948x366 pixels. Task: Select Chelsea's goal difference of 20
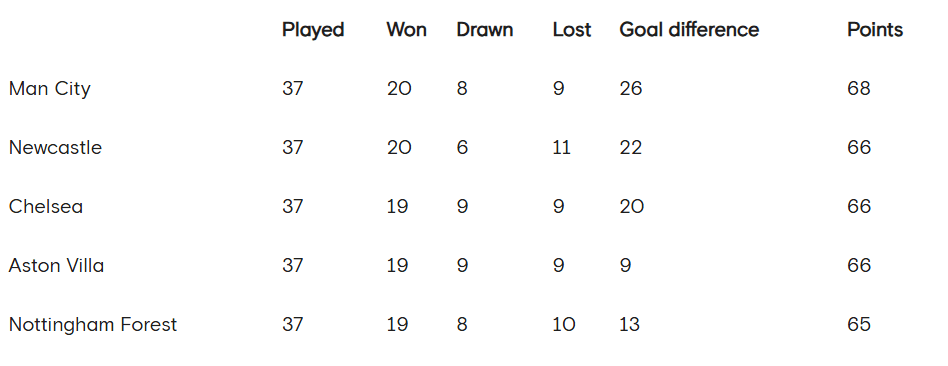click(631, 206)
